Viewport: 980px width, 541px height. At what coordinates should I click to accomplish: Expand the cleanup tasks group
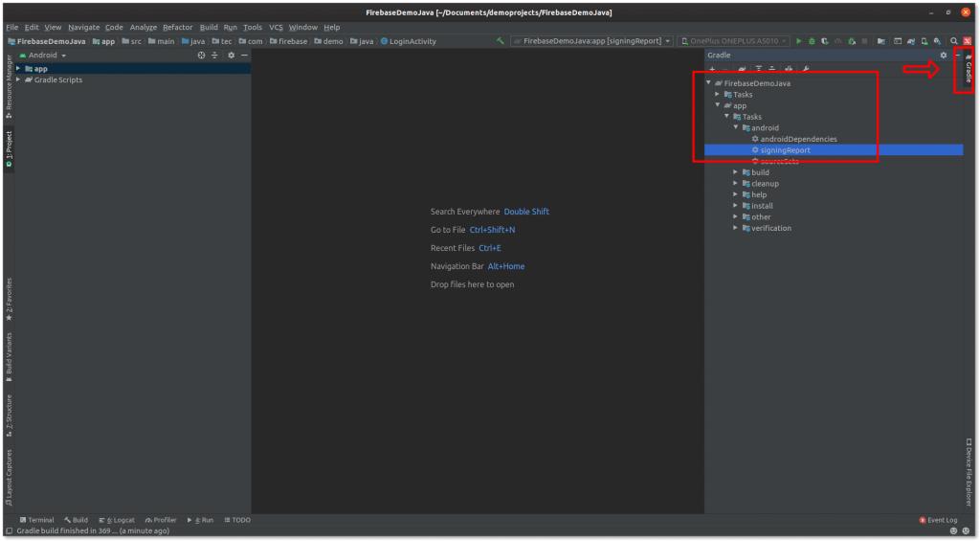click(736, 183)
